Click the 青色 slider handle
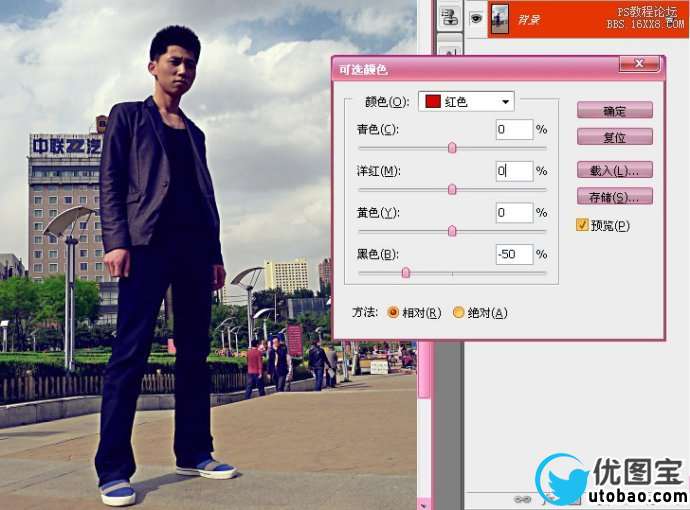Image resolution: width=690 pixels, height=510 pixels. coord(452,148)
